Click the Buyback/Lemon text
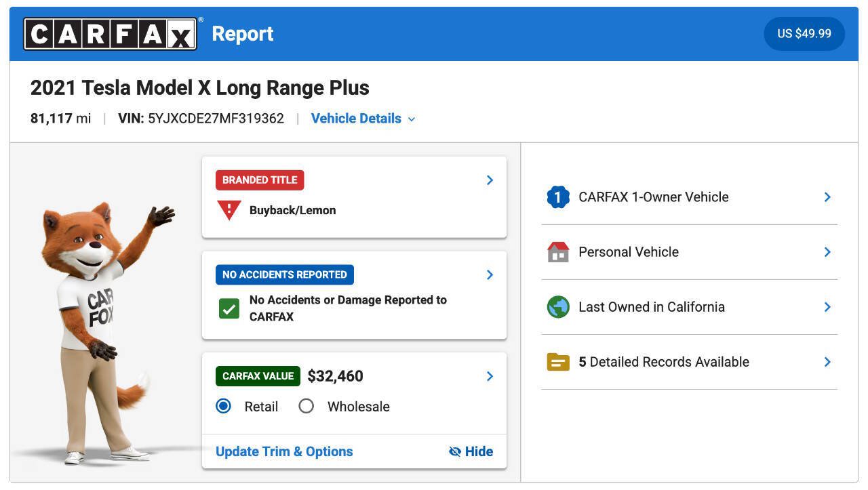 click(x=293, y=210)
